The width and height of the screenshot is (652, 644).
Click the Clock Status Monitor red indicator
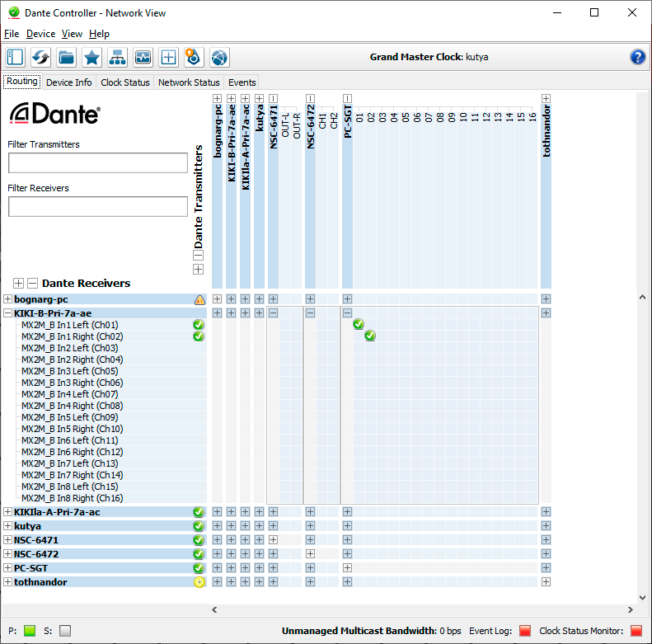(x=636, y=631)
